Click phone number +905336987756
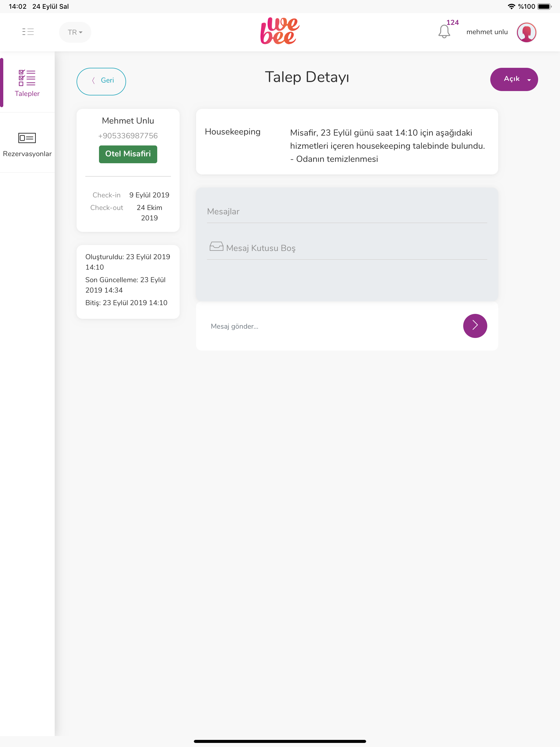560x747 pixels. pyautogui.click(x=128, y=136)
